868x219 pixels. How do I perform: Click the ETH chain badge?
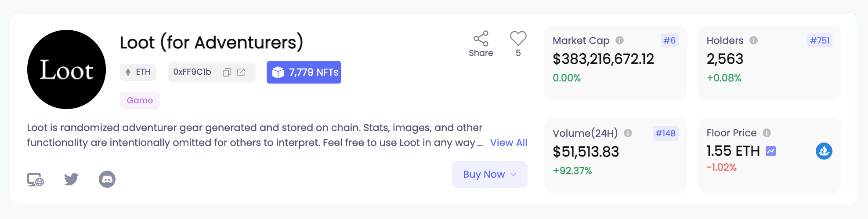(138, 72)
